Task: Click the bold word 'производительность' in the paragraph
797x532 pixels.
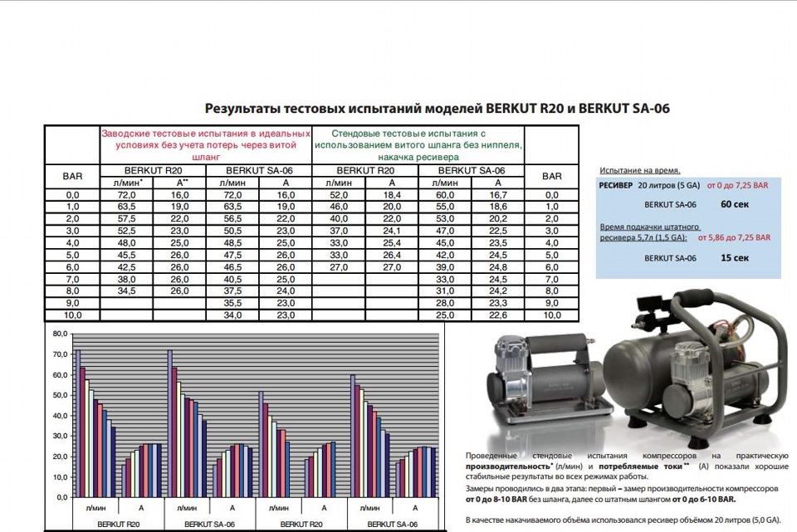Action: point(508,466)
